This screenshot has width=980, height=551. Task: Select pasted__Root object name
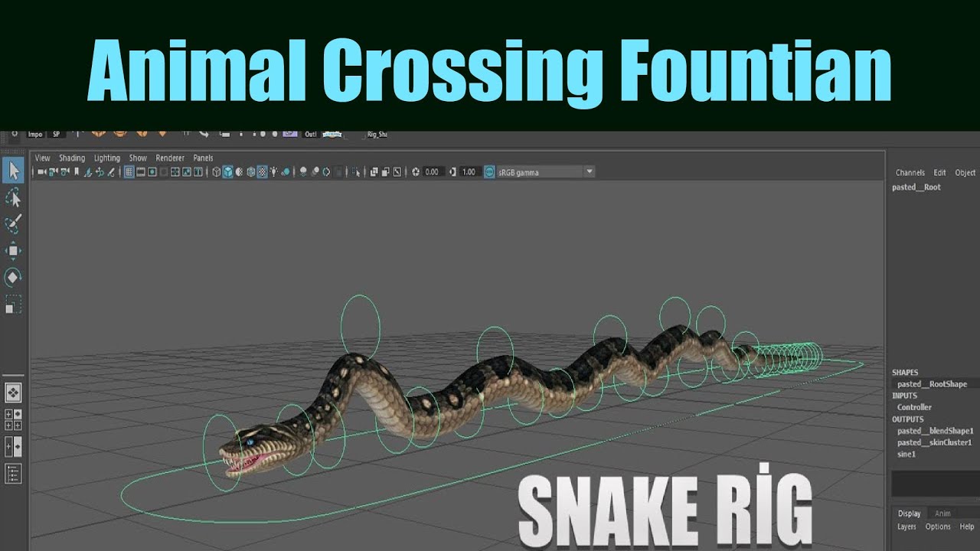click(x=916, y=187)
